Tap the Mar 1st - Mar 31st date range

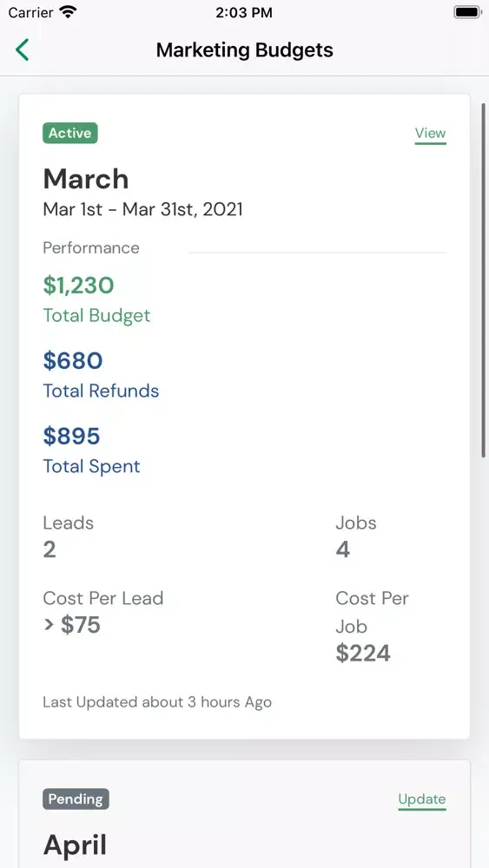pyautogui.click(x=143, y=209)
